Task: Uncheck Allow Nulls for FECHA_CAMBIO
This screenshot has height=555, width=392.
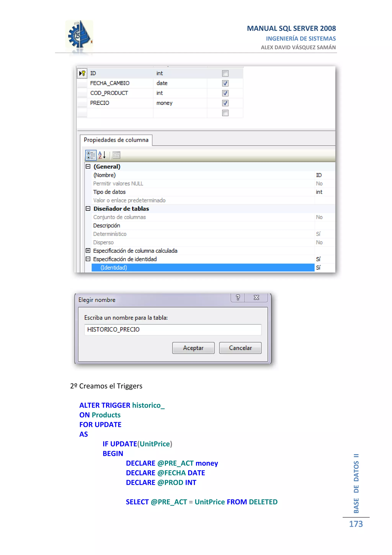Action: tap(225, 83)
